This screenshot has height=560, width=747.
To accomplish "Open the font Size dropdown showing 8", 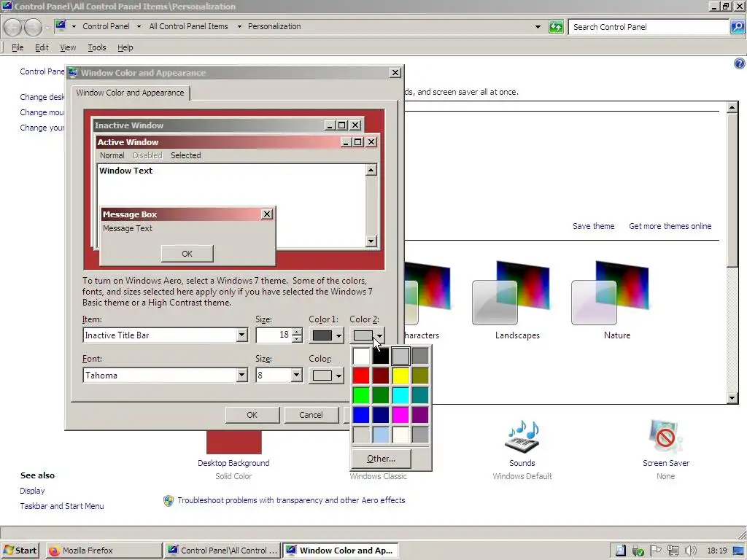I will pyautogui.click(x=296, y=376).
